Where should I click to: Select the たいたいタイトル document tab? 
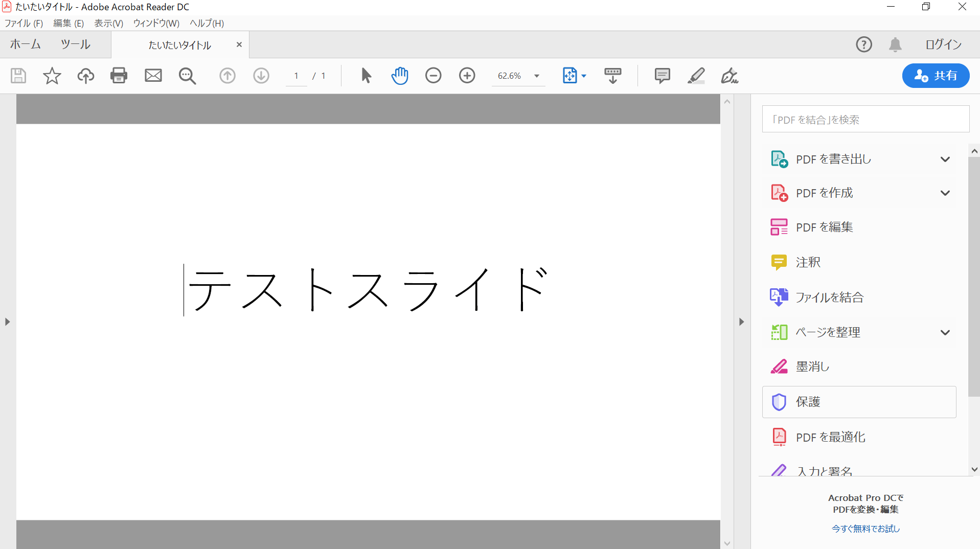(x=179, y=45)
